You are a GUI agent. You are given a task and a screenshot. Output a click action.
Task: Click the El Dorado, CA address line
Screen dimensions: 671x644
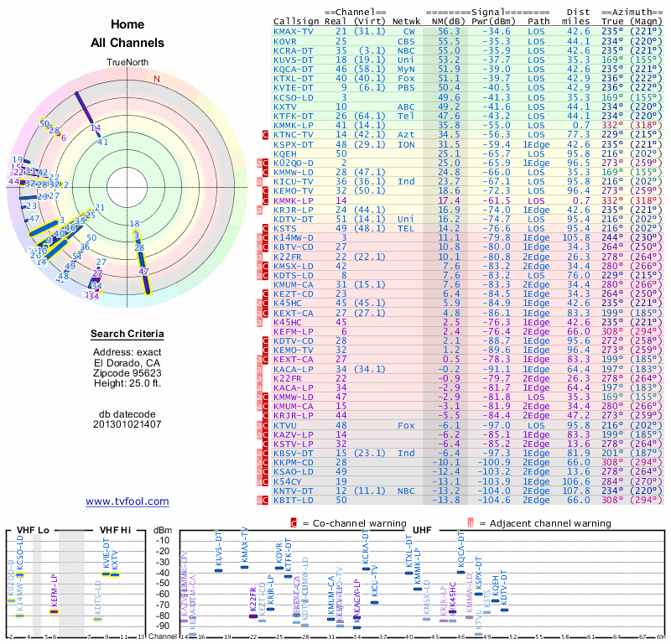point(127,363)
